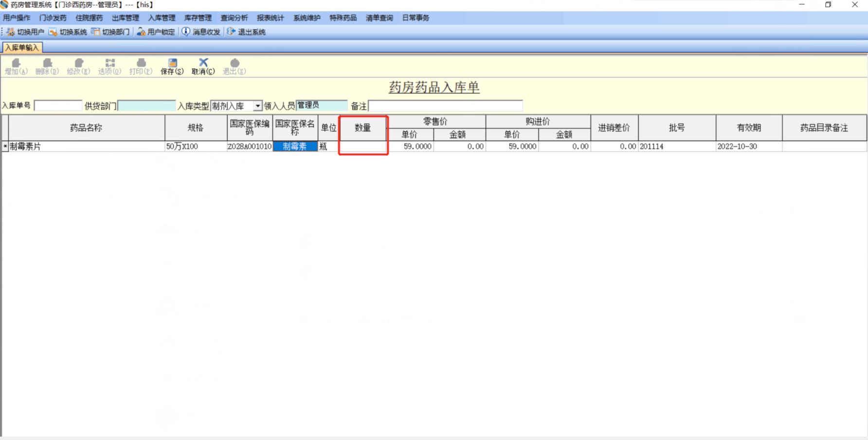Cancel with 取消(C) button
This screenshot has height=440, width=868.
tap(203, 67)
